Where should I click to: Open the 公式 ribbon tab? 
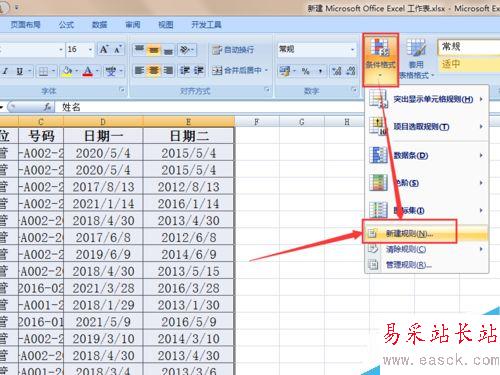[66, 25]
